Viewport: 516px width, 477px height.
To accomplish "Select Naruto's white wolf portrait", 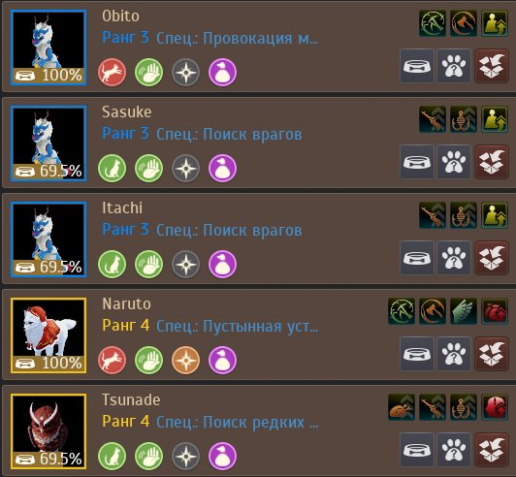I will [x=49, y=335].
